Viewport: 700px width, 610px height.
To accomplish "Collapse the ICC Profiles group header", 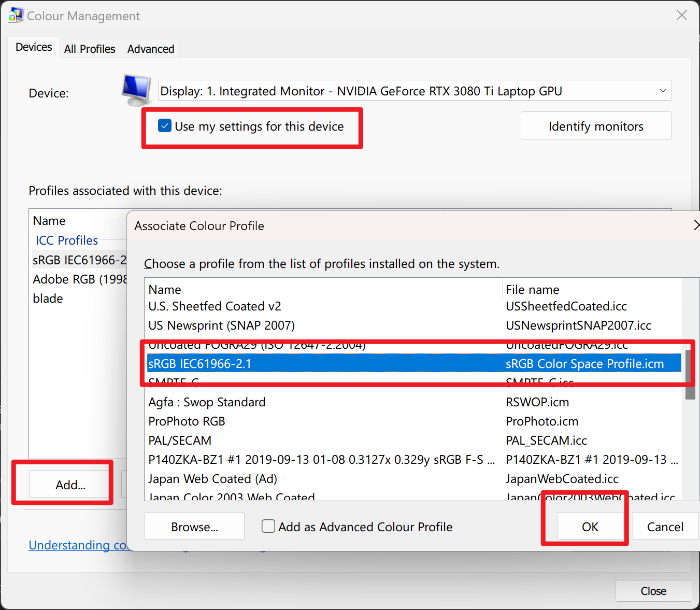I will [67, 240].
